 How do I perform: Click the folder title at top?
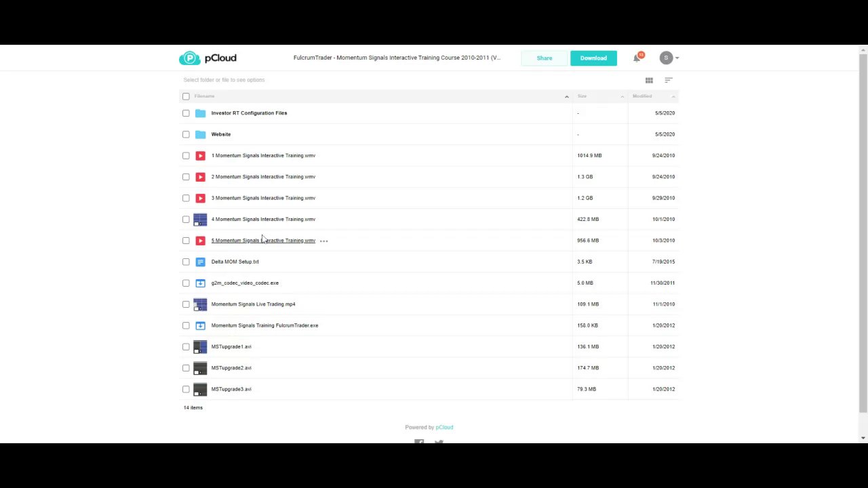(397, 58)
